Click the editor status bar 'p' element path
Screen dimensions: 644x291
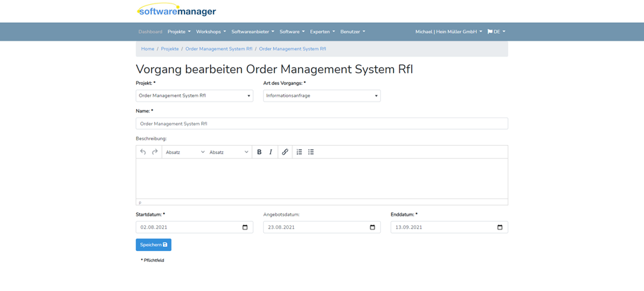click(x=140, y=203)
